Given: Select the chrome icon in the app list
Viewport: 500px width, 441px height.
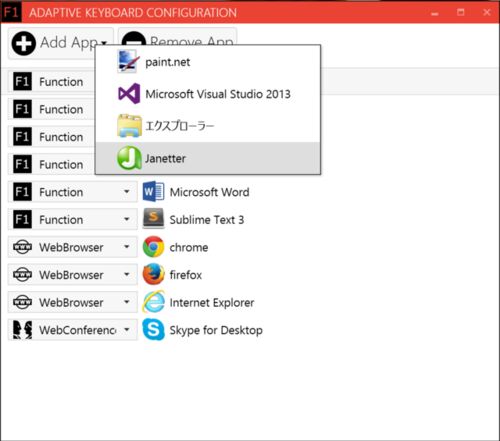Looking at the screenshot, I should [x=153, y=247].
